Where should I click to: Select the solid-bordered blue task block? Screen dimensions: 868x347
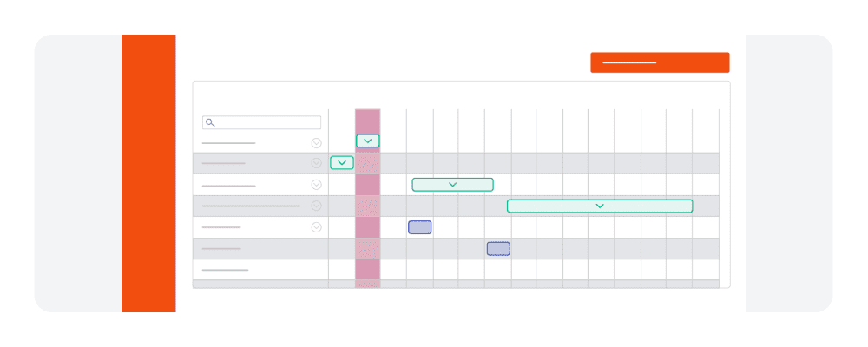[420, 227]
